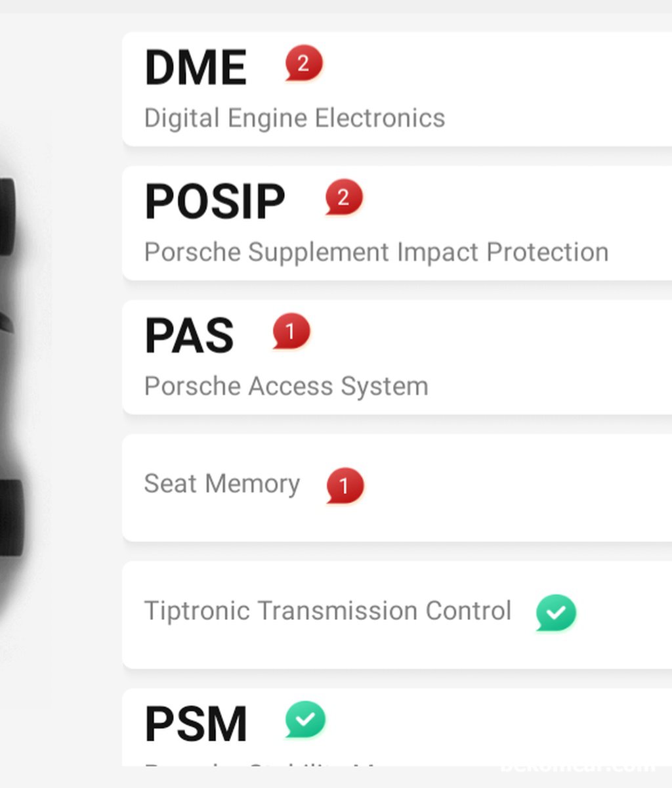Click the front wheel on the car image
The height and width of the screenshot is (788, 672).
pyautogui.click(x=8, y=217)
